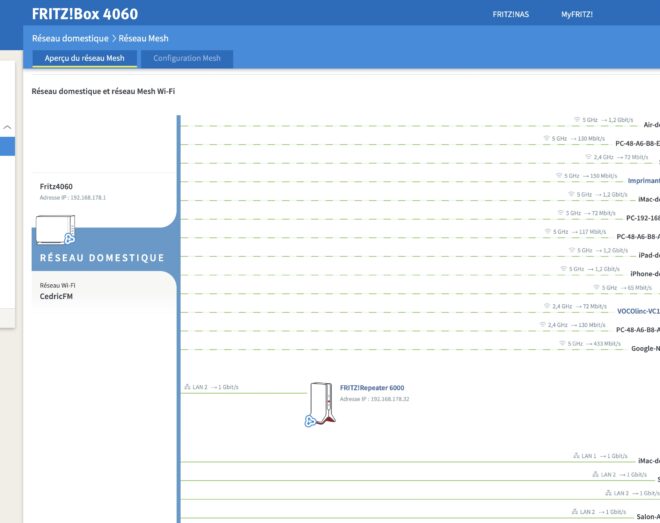Select the iPad-d device name
The image size is (660, 523).
pyautogui.click(x=649, y=255)
